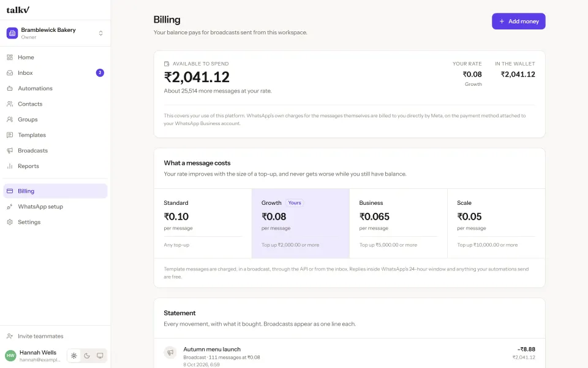This screenshot has height=368, width=588.
Task: Click the Autumn menu launch megaphone icon
Action: (x=170, y=352)
